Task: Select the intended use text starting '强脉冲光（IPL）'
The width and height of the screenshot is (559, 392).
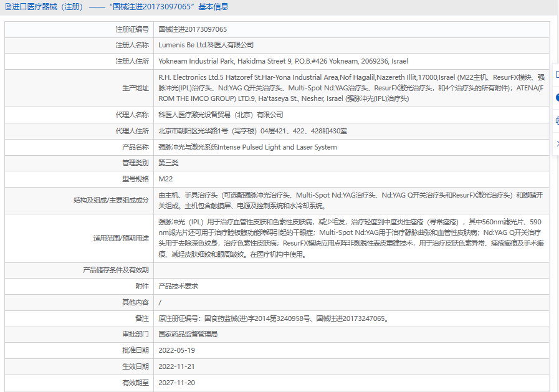Action: (x=351, y=238)
